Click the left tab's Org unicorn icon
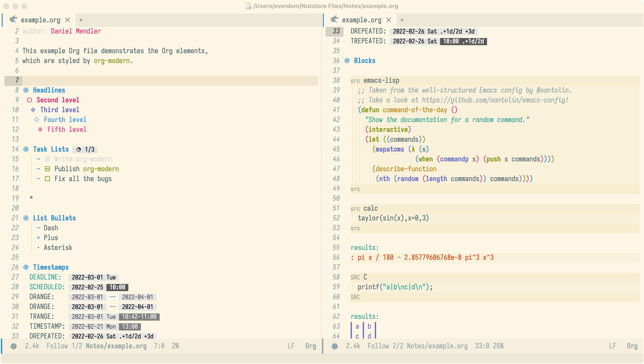The image size is (644, 364). 13,19
